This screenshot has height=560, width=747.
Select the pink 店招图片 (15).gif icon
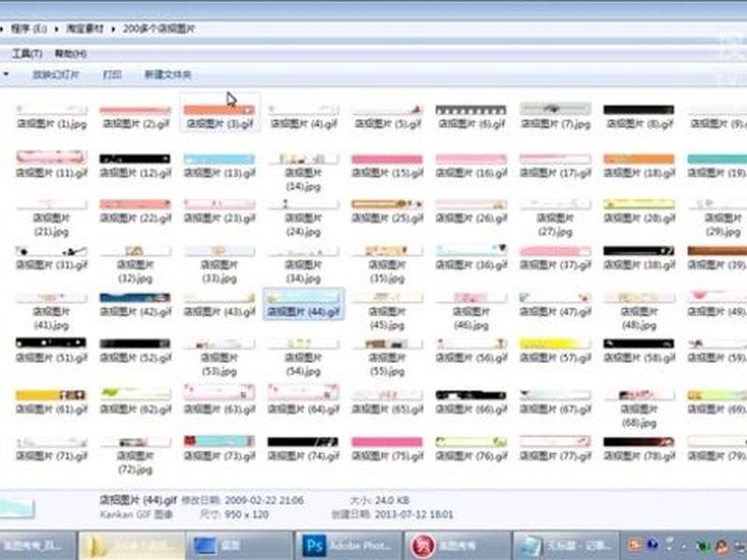click(x=387, y=159)
